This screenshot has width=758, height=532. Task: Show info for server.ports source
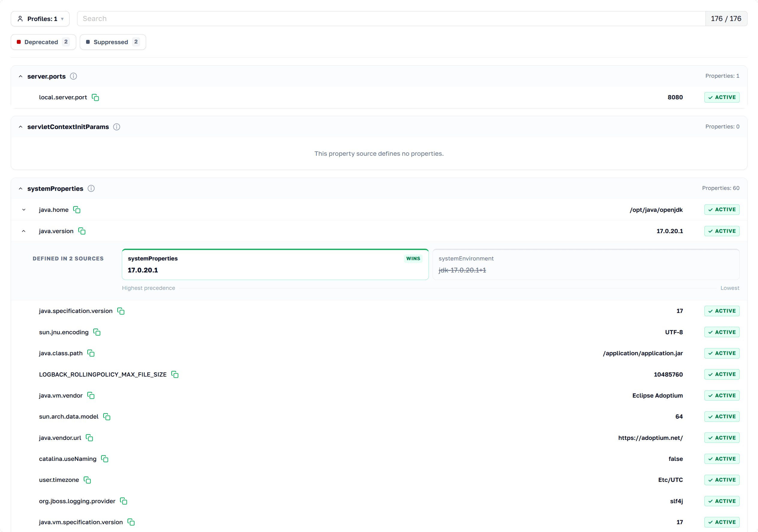73,76
